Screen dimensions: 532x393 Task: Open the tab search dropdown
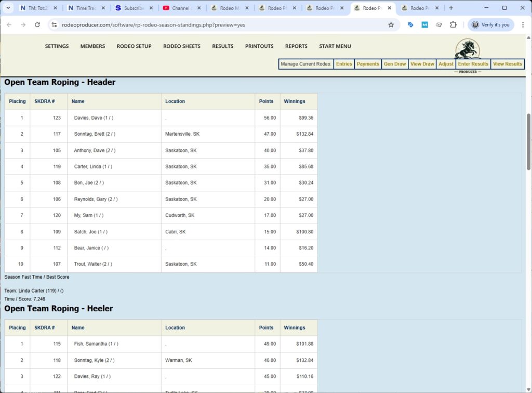[8, 8]
